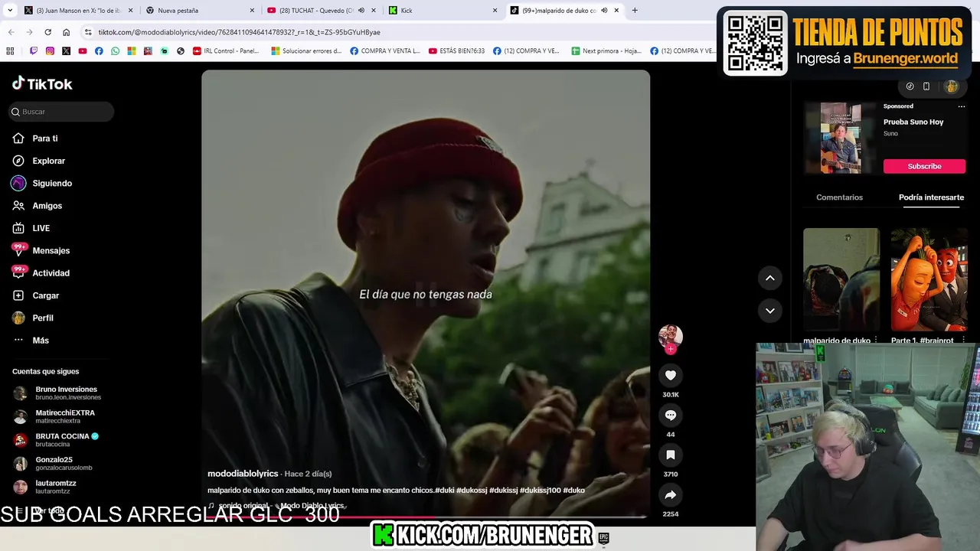Open the video author's avatar
Screen dimensions: 980x551
(671, 336)
